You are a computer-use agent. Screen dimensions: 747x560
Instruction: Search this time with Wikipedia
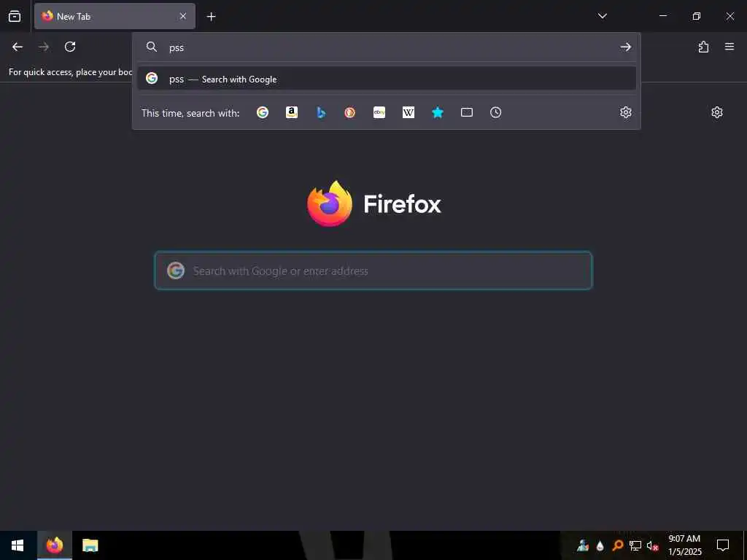tap(409, 112)
